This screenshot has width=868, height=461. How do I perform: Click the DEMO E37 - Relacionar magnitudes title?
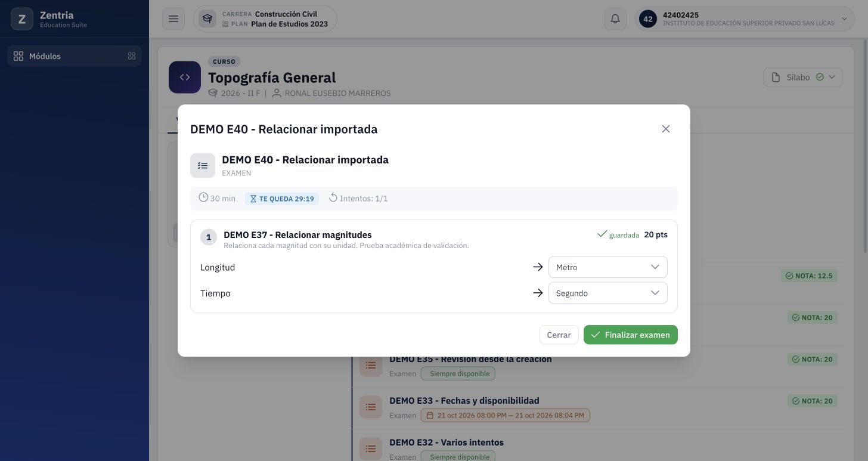[297, 234]
